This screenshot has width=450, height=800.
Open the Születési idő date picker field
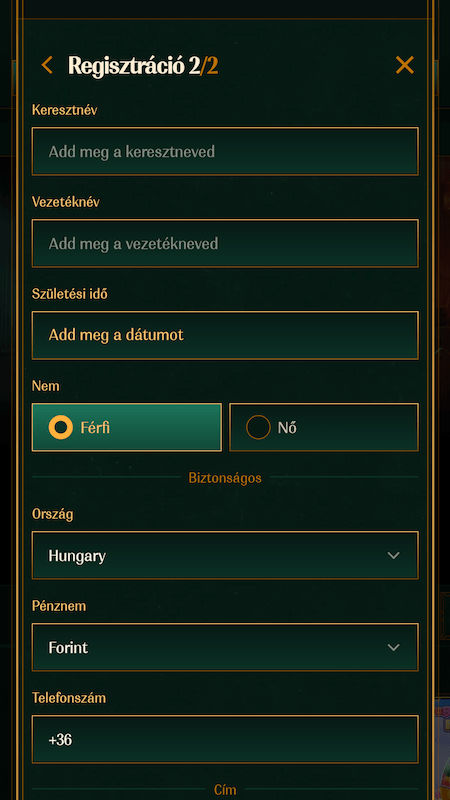click(x=225, y=335)
